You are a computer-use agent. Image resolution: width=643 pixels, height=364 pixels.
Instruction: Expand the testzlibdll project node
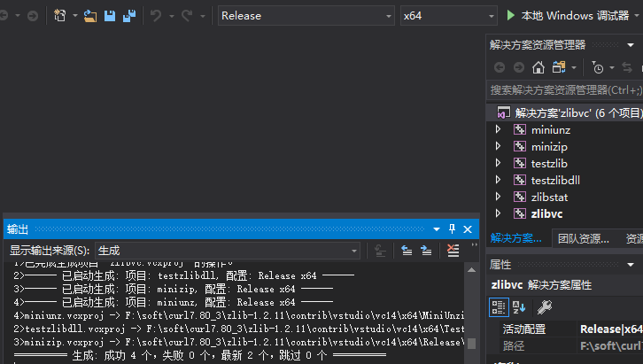tap(498, 180)
